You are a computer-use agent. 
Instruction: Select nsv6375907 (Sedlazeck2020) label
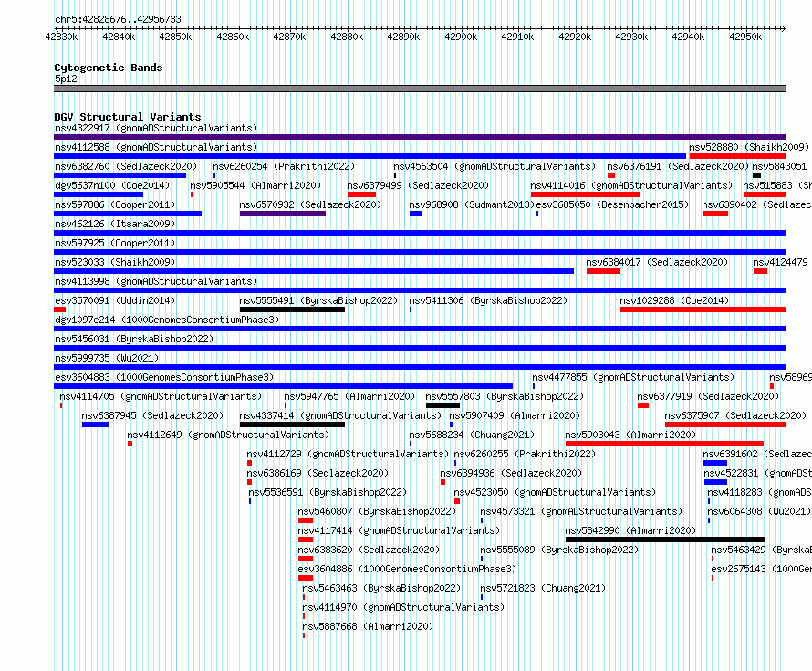[735, 415]
